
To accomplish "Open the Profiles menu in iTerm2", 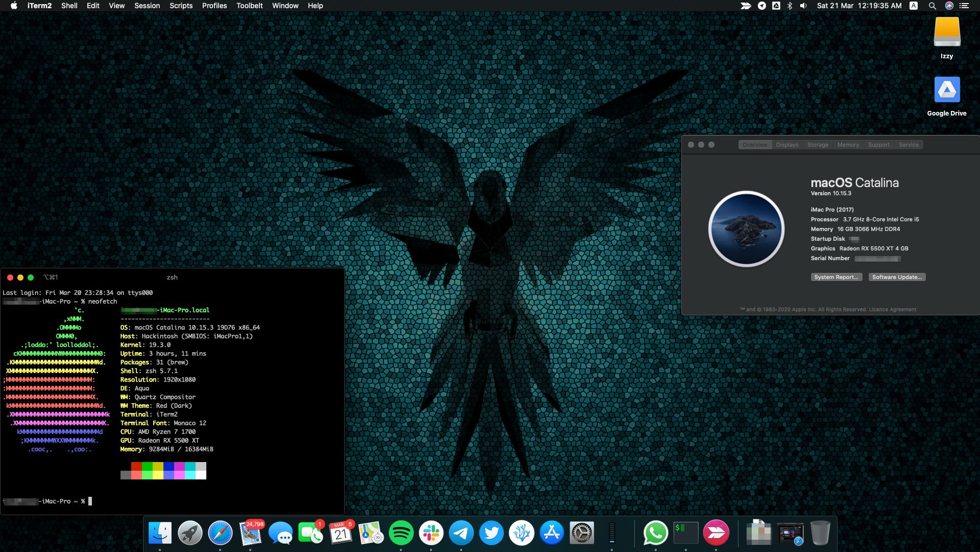I will 214,6.
